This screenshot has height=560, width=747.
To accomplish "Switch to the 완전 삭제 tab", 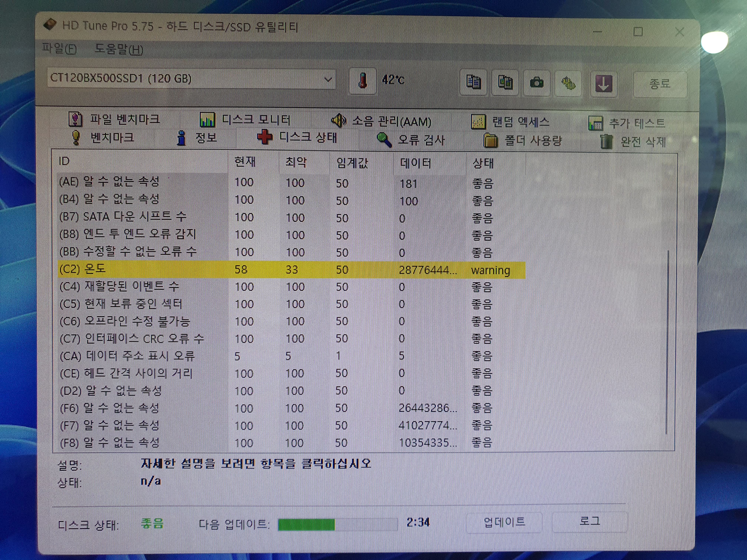I will point(633,141).
